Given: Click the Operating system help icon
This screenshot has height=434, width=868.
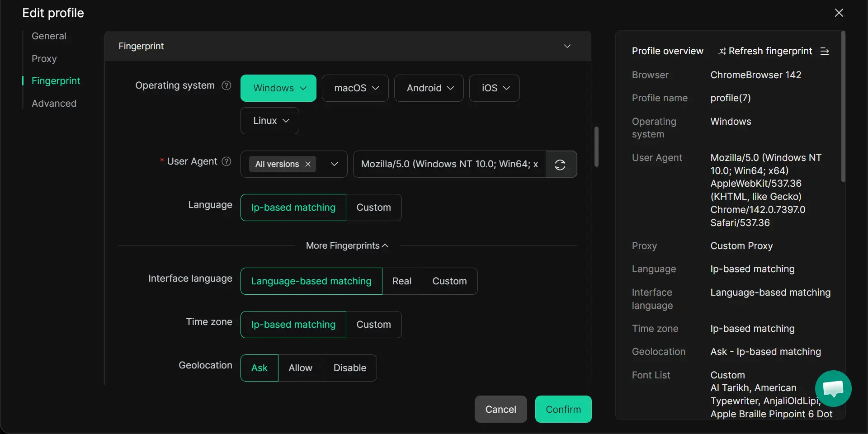Looking at the screenshot, I should click(226, 85).
